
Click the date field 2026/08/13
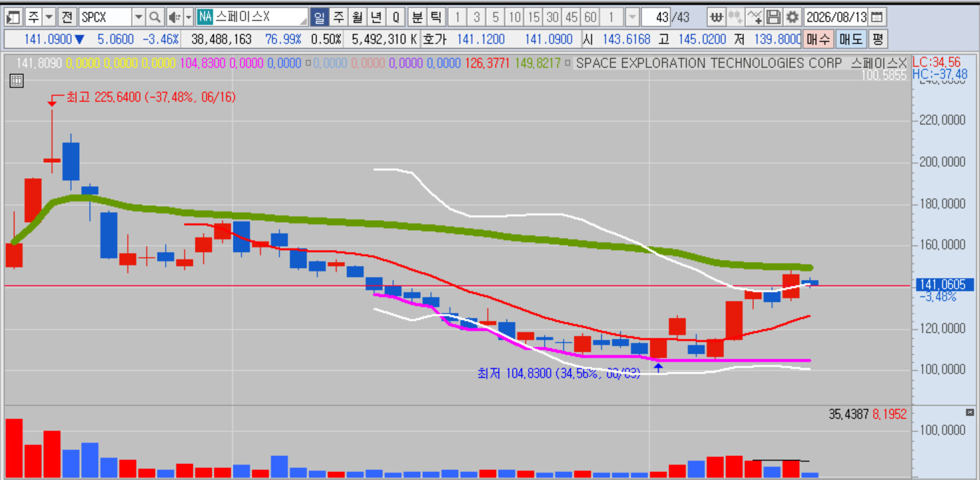pos(836,17)
